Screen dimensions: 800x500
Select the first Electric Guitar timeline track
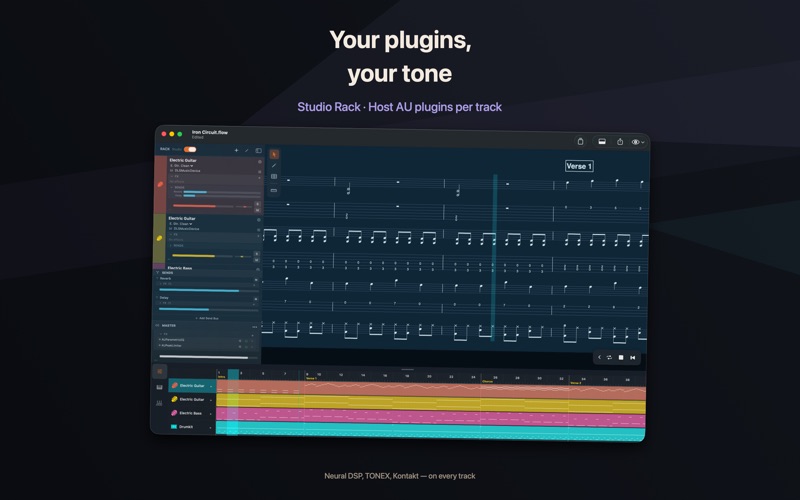point(191,386)
